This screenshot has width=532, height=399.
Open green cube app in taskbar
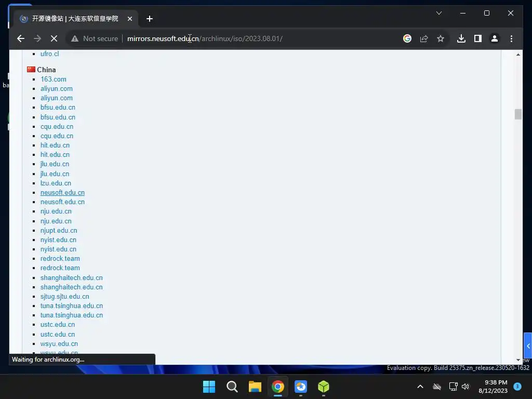click(324, 387)
